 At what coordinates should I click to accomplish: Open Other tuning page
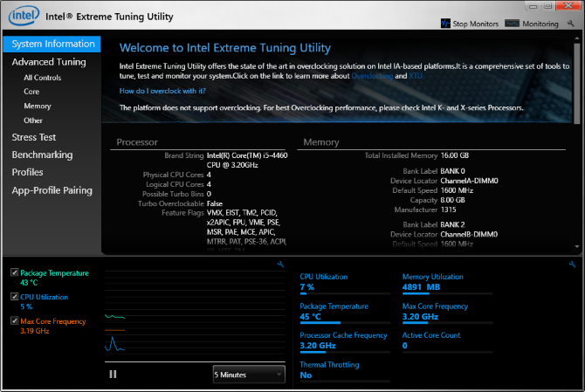33,120
